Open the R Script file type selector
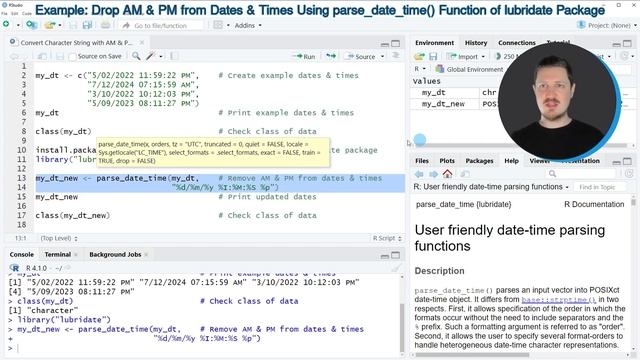Viewport: 640px width, 360px height. (387, 238)
